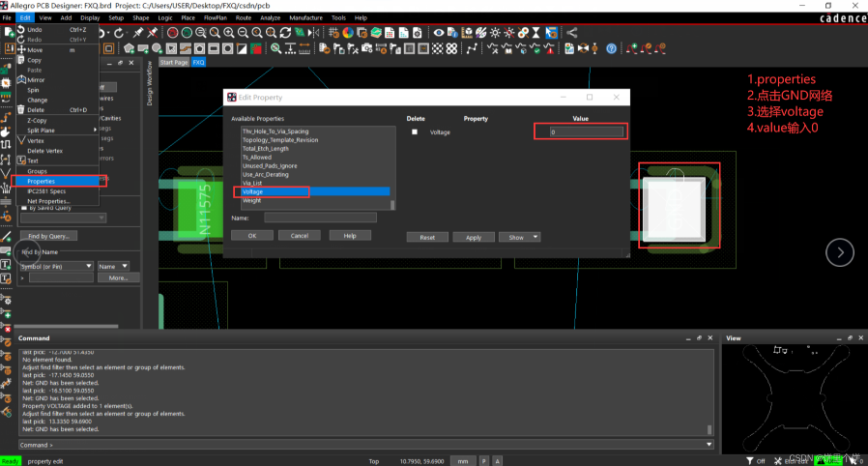Open the Design Workflow side panel
Screen dimensions: 868x466
pyautogui.click(x=150, y=83)
